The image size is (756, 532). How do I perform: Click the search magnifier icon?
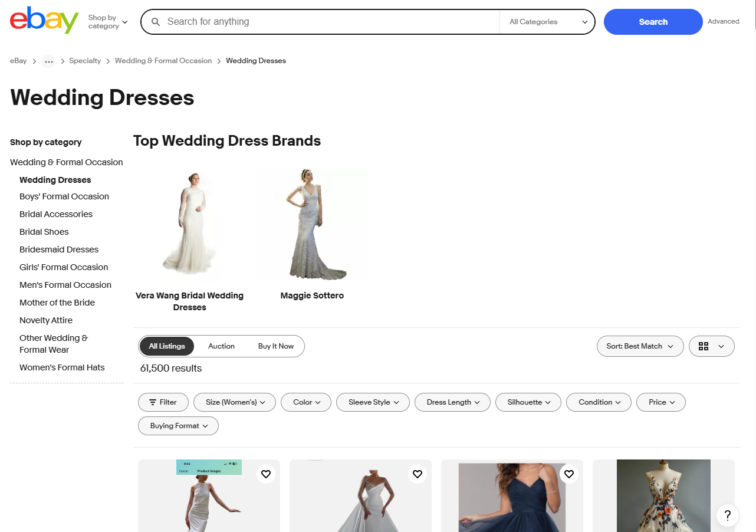[156, 22]
